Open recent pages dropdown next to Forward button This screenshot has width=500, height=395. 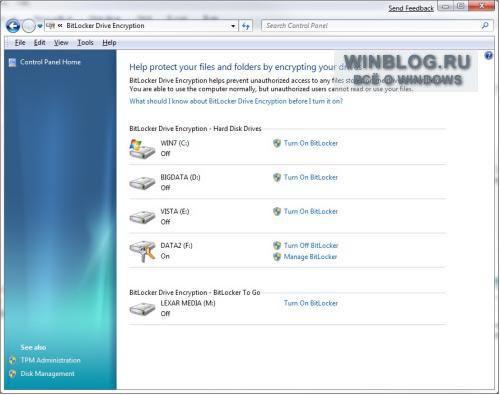40,26
